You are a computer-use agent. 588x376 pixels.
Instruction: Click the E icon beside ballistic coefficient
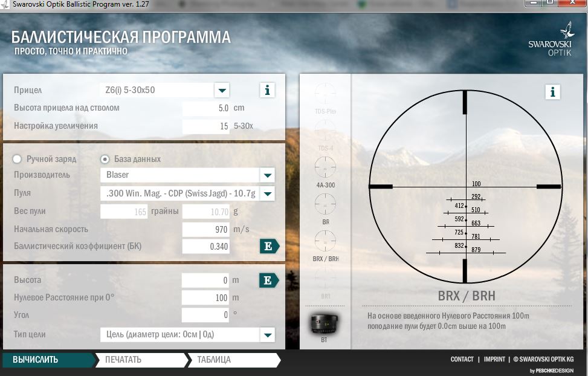pos(268,246)
